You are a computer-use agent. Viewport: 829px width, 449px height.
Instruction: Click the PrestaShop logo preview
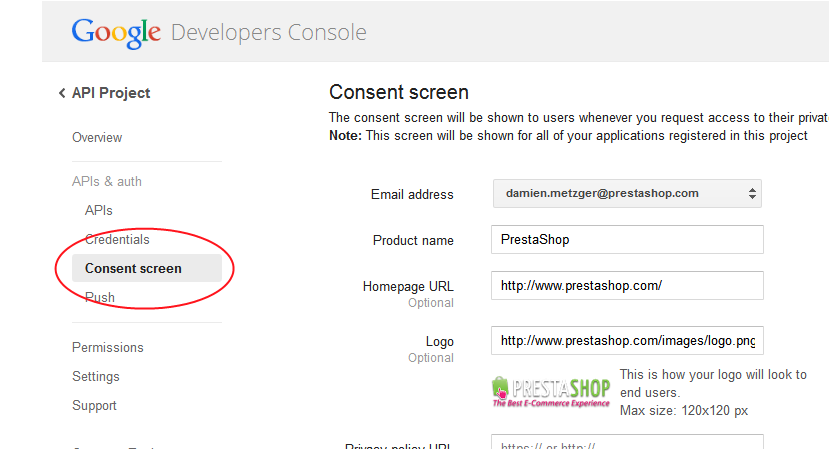point(551,392)
